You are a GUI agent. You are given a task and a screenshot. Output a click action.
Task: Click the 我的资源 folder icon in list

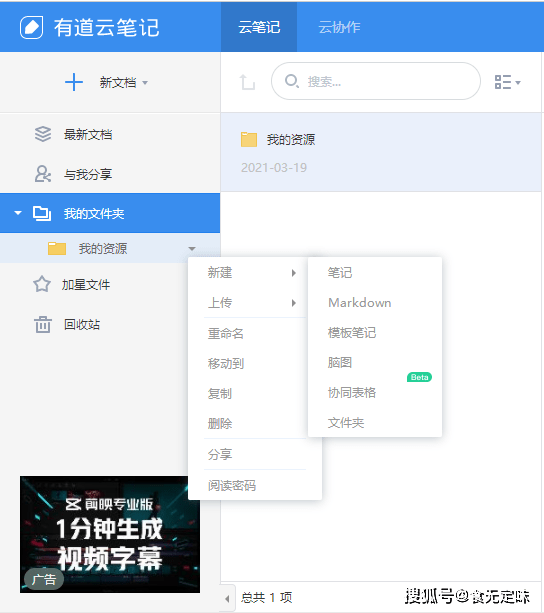click(249, 139)
